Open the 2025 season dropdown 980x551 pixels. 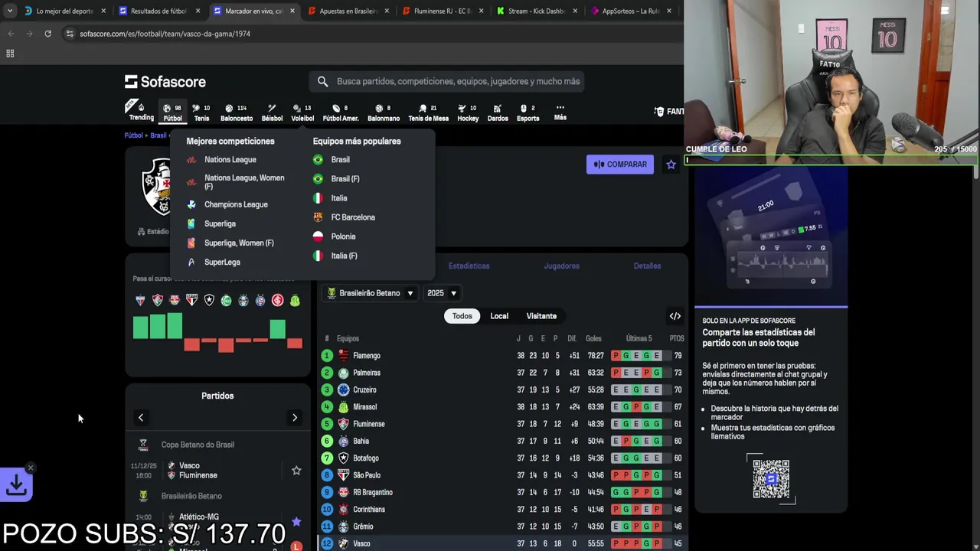tap(442, 293)
